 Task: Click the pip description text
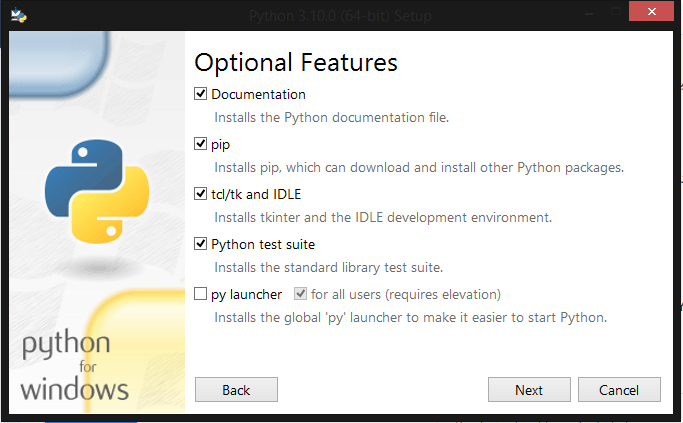point(419,168)
